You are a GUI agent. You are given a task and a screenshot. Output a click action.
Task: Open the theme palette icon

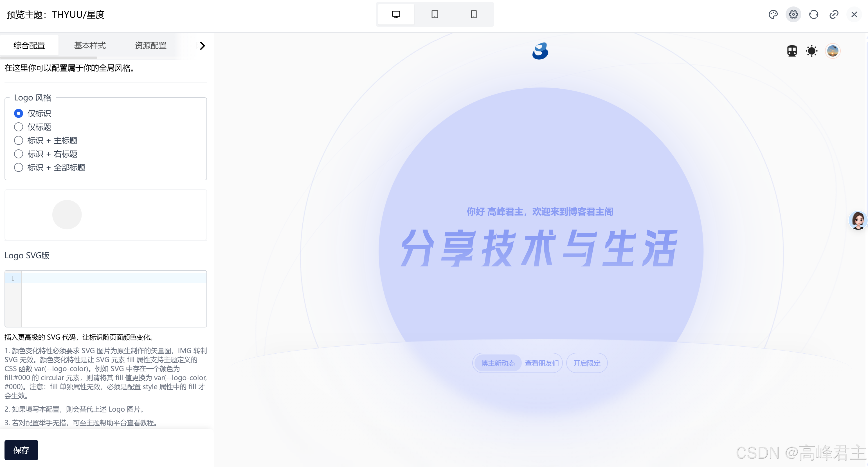(773, 15)
